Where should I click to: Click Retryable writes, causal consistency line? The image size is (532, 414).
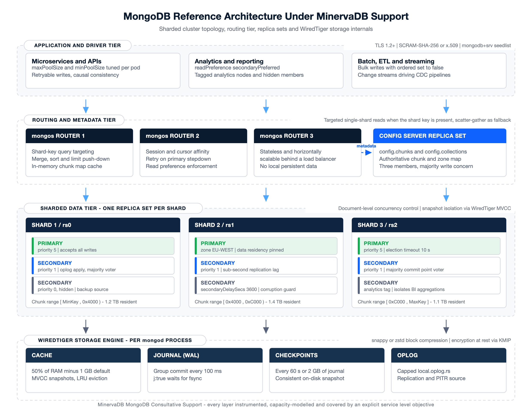pos(75,75)
